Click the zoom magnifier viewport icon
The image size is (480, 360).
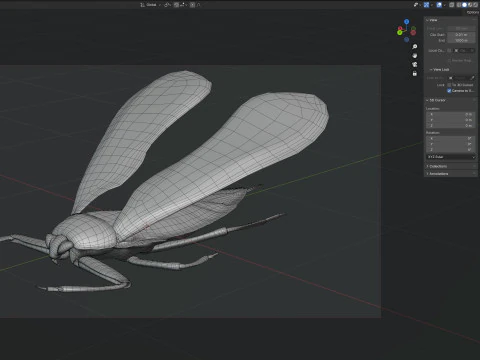(x=415, y=47)
